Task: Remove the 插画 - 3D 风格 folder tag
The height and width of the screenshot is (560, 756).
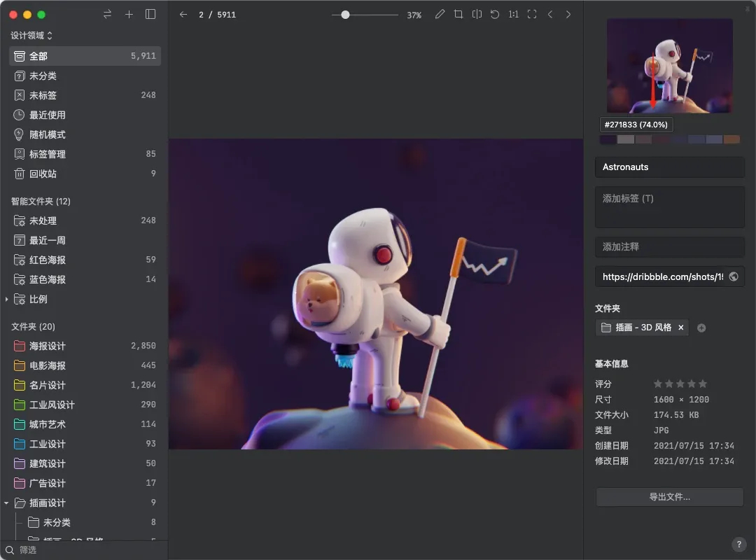Action: click(x=680, y=328)
